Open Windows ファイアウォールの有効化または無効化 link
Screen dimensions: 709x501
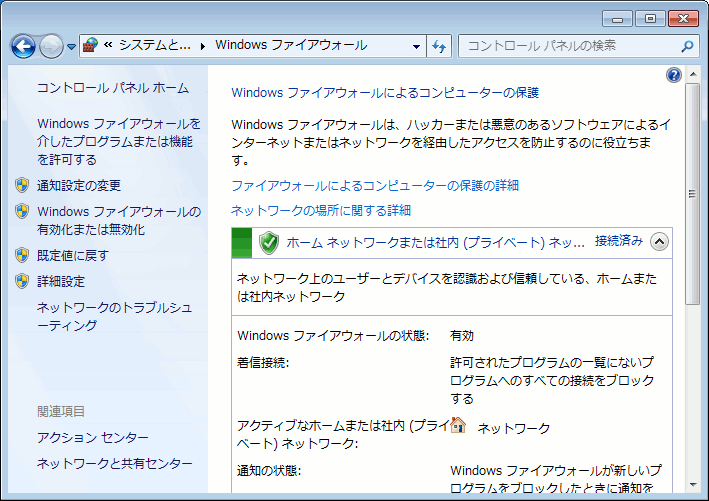pyautogui.click(x=118, y=220)
